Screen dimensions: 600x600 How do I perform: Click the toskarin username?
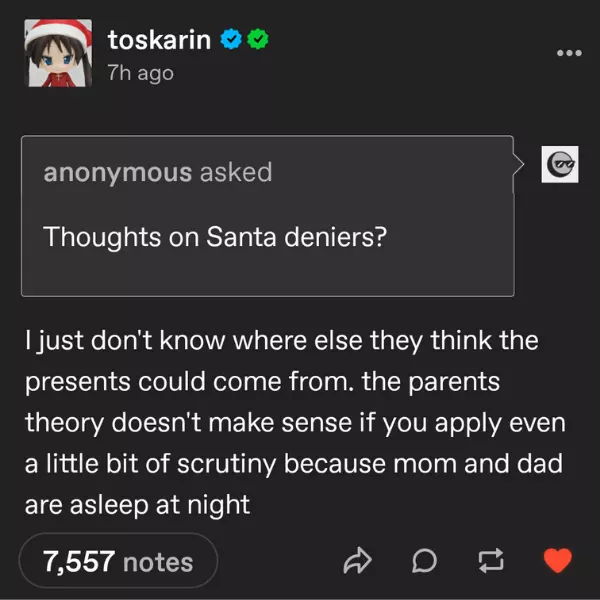[159, 40]
